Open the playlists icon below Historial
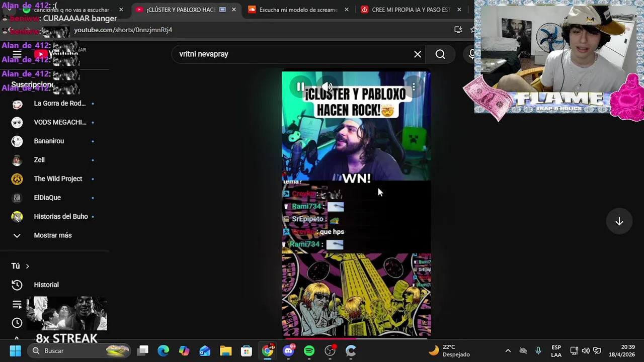The image size is (644, 362). pyautogui.click(x=17, y=304)
